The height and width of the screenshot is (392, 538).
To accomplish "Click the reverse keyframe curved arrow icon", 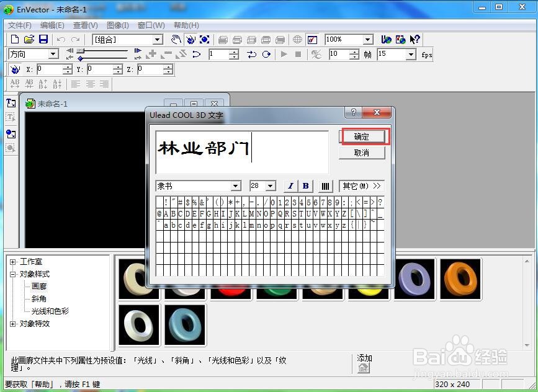I will (197, 54).
